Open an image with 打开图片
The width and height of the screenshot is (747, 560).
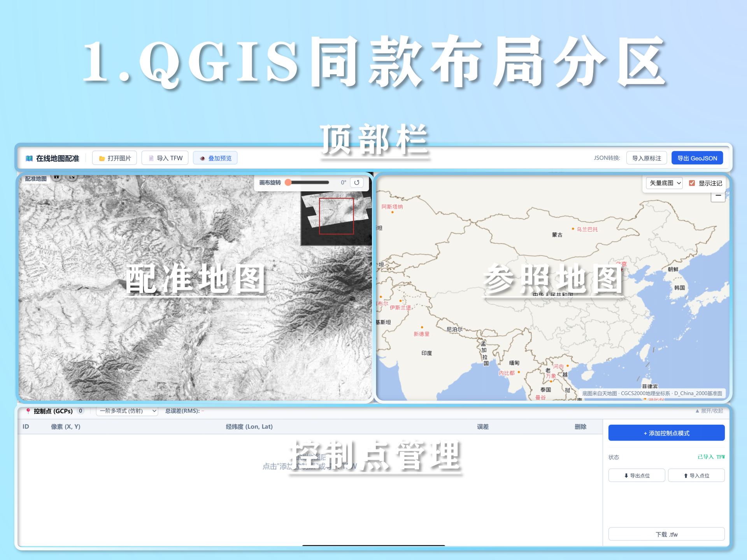114,158
